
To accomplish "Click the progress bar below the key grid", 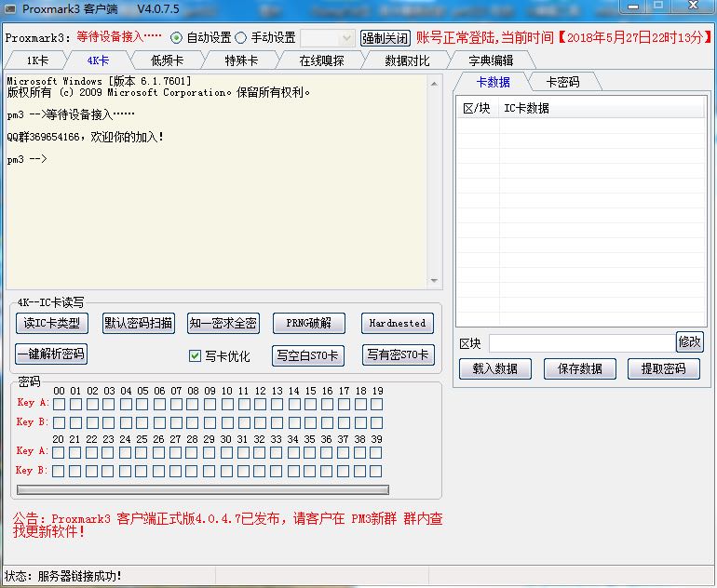I will click(203, 489).
